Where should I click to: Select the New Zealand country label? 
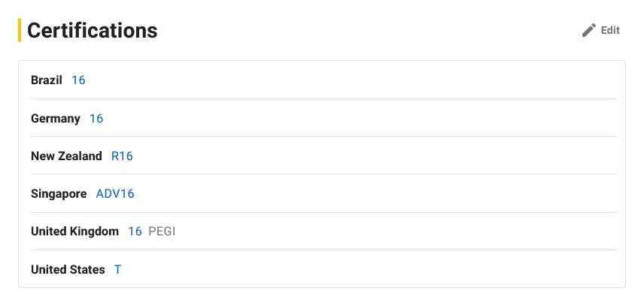coord(66,156)
